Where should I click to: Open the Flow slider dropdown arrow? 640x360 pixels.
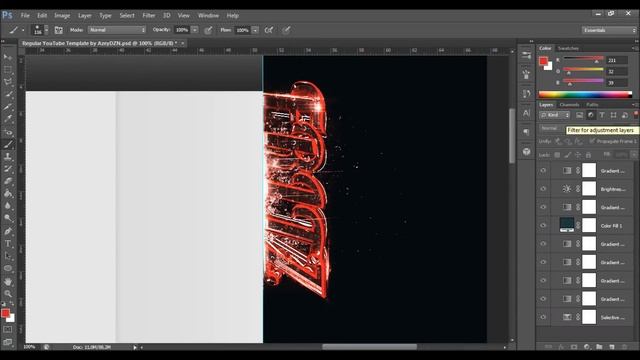[x=255, y=30]
